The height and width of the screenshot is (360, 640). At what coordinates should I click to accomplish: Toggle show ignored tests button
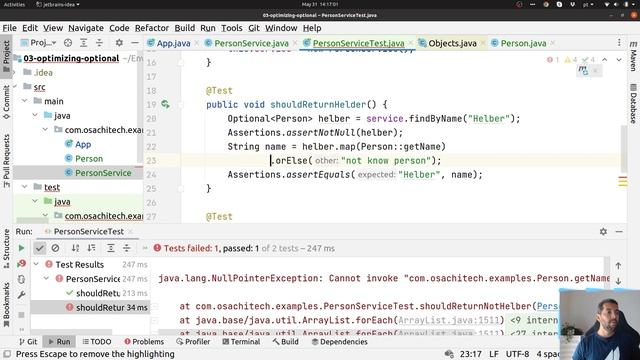tap(56, 248)
